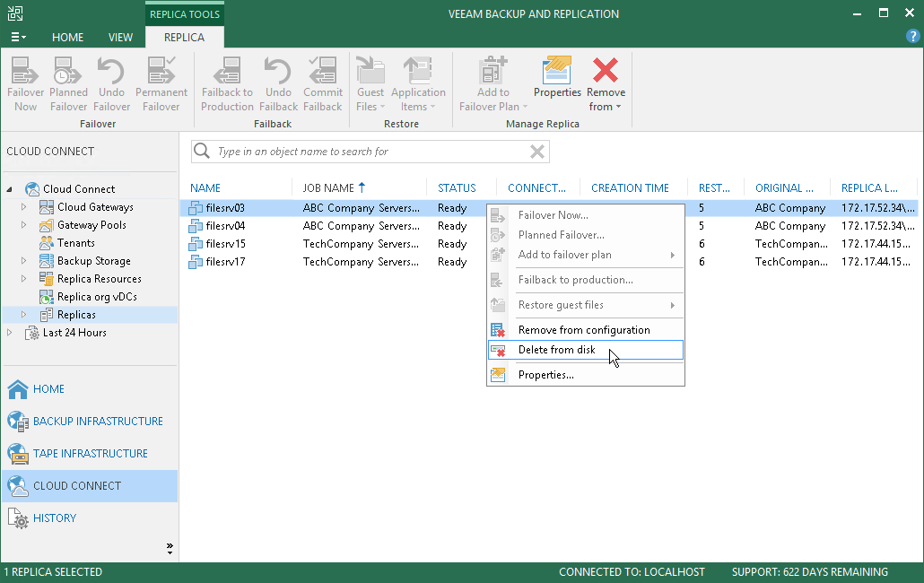
Task: Select Replica org vDCs in the tree
Action: click(97, 297)
